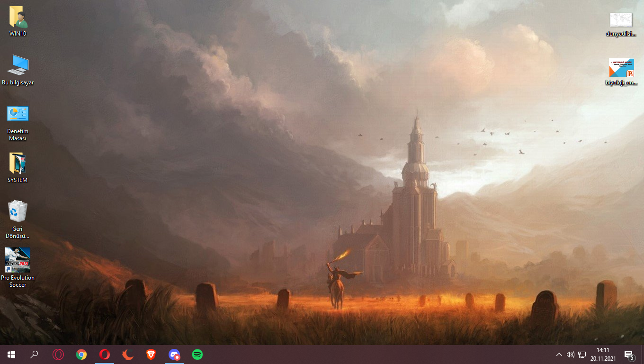
Task: Open the taskbar search magnifier
Action: tap(34, 355)
